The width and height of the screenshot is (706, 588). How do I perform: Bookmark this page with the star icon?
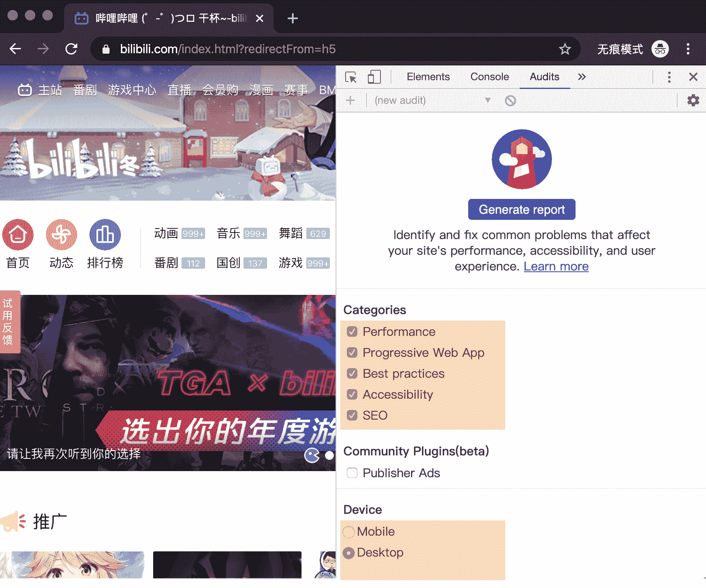[565, 49]
